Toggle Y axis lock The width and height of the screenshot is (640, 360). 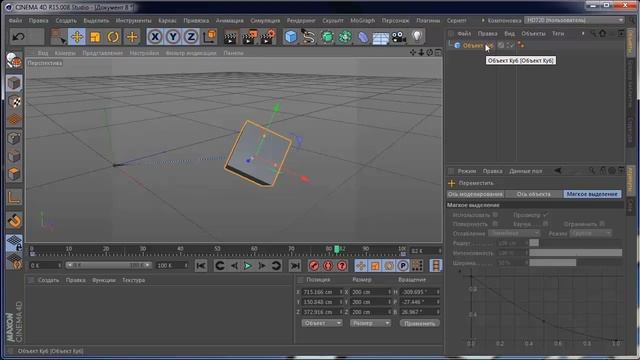pos(173,37)
